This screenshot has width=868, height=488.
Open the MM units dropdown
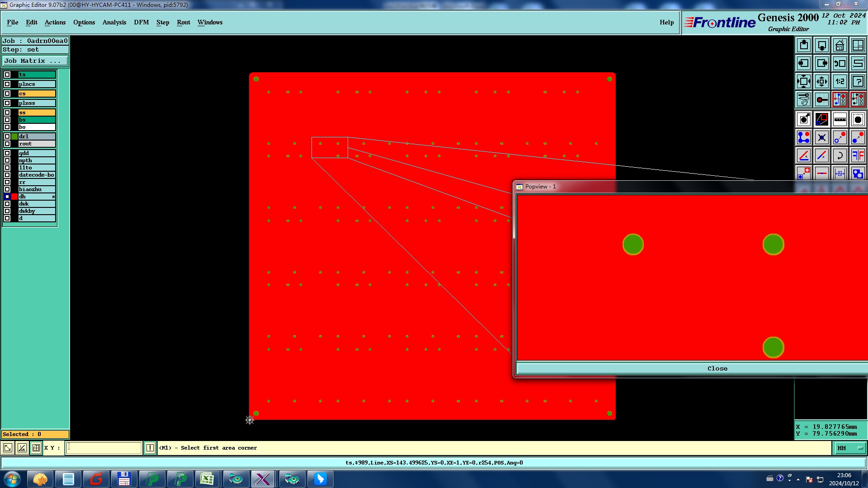[x=849, y=448]
